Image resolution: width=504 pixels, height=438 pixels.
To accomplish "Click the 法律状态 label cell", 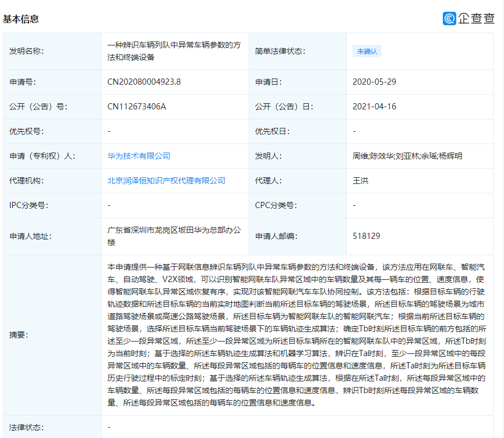I will click(52, 427).
